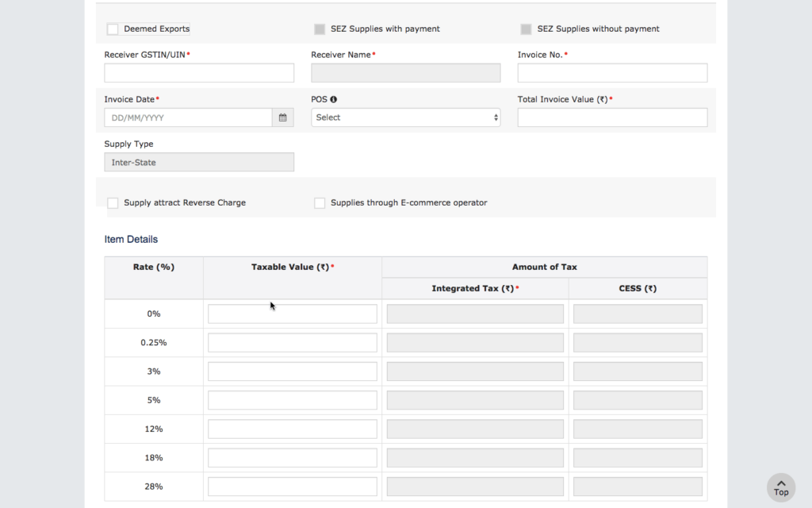Click the Taxable Value field for 28%
Screen dimensions: 812x508
click(x=292, y=486)
